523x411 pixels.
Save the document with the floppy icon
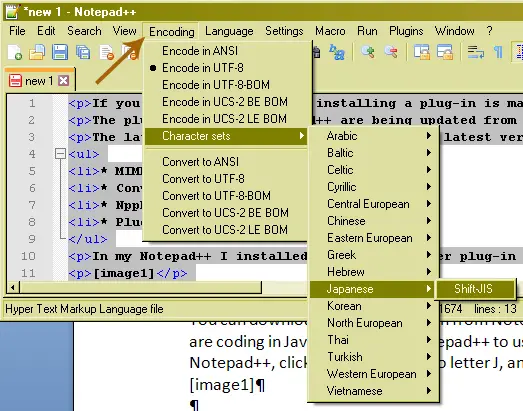(60, 52)
